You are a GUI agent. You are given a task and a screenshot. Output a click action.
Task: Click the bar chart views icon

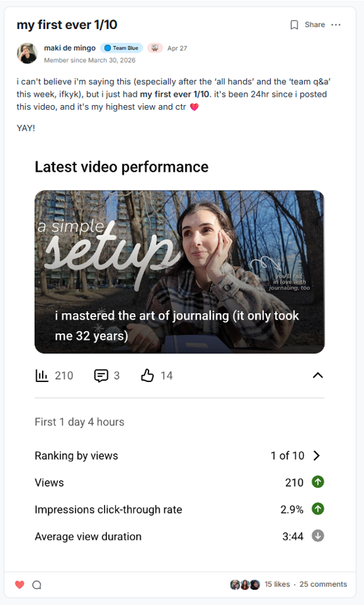coord(41,375)
